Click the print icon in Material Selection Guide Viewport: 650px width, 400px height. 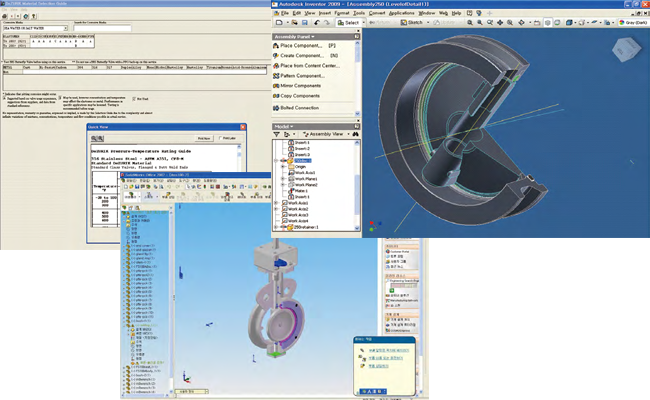[5, 16]
